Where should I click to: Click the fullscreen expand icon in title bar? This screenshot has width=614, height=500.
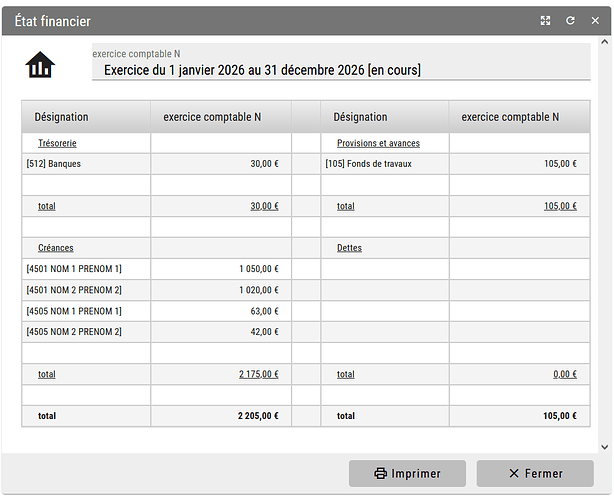click(x=545, y=21)
